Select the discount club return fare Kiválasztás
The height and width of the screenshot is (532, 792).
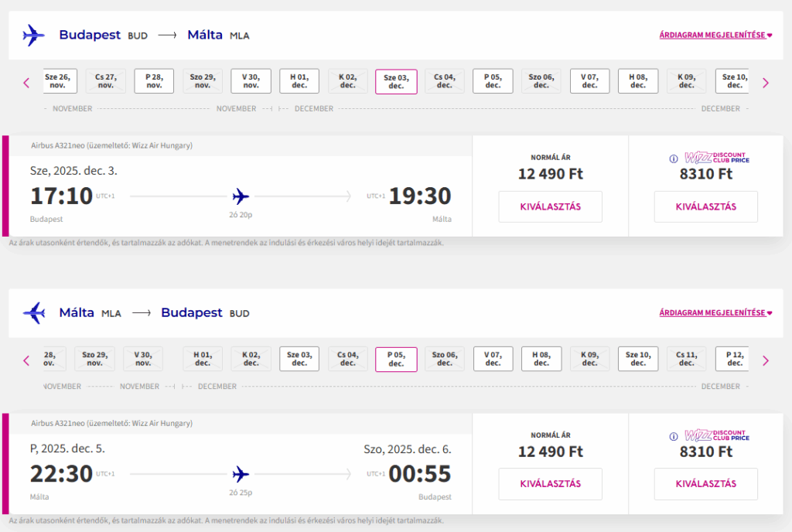tap(705, 484)
